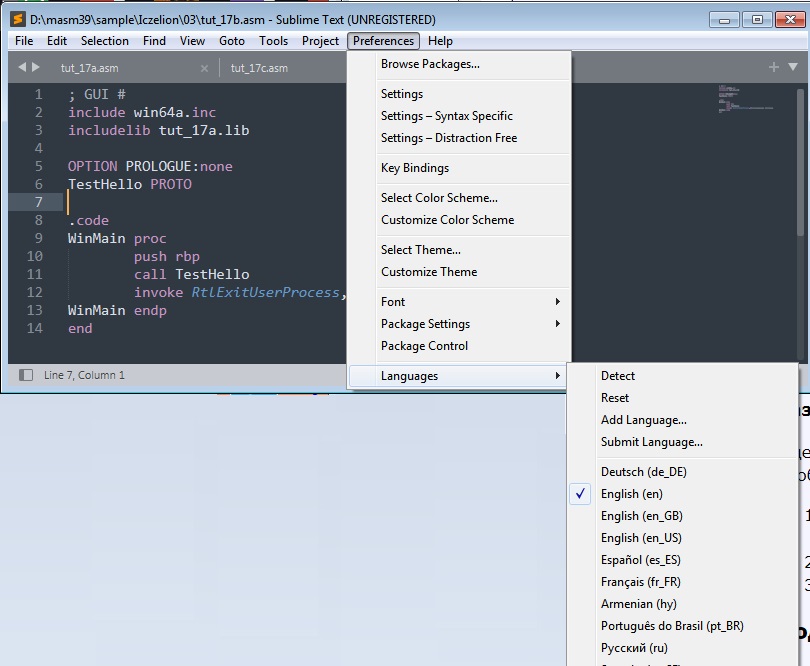The width and height of the screenshot is (810, 666).
Task: Choose Русский (ru) language option
Action: point(634,648)
